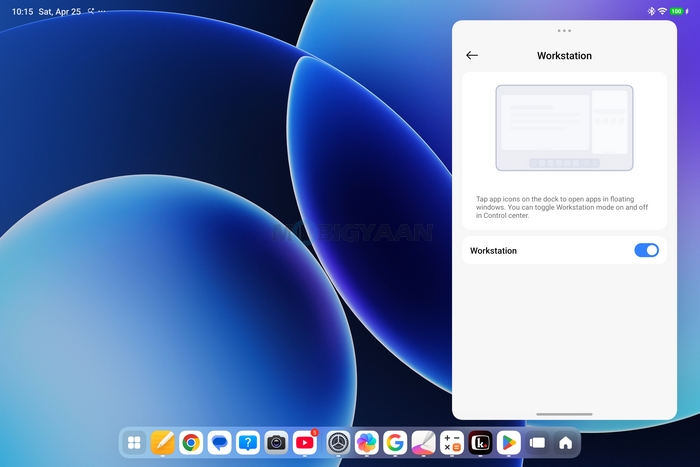700x467 pixels.
Task: Open the Gallery pinwheel app in dock
Action: [x=367, y=442]
